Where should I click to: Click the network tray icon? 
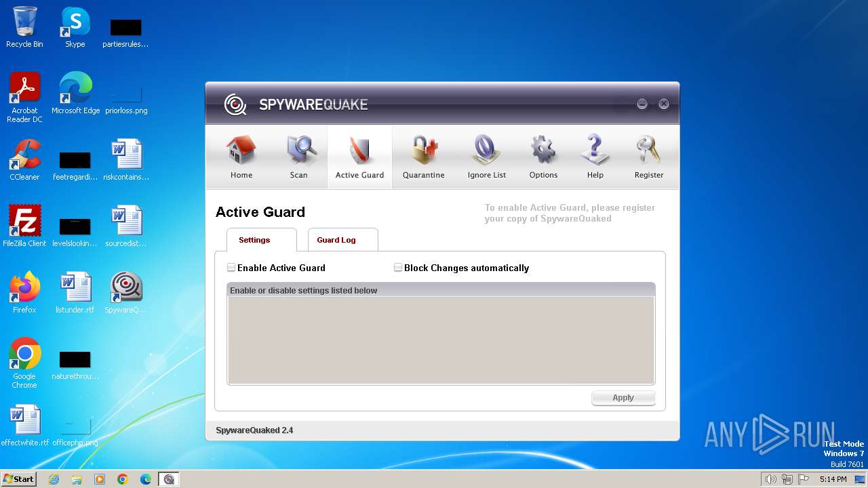tap(787, 479)
